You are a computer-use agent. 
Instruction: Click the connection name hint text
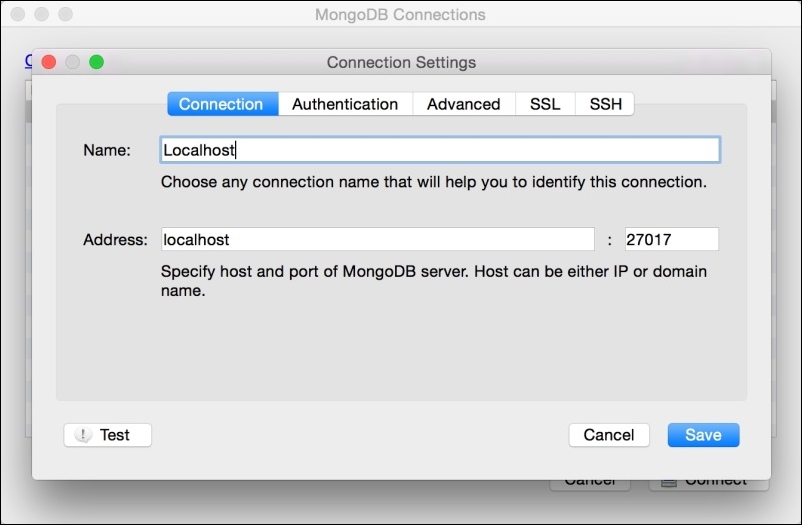(434, 182)
